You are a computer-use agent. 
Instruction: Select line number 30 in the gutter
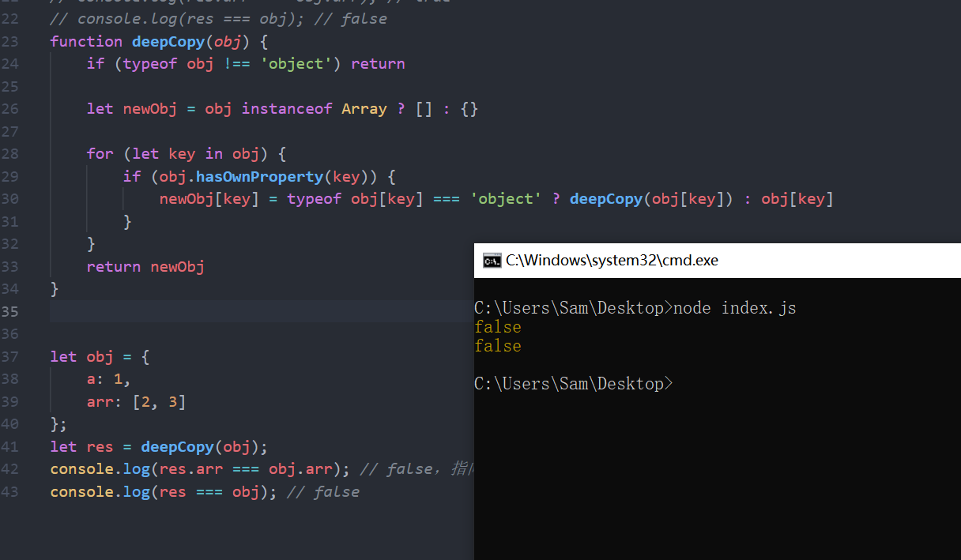(x=10, y=199)
